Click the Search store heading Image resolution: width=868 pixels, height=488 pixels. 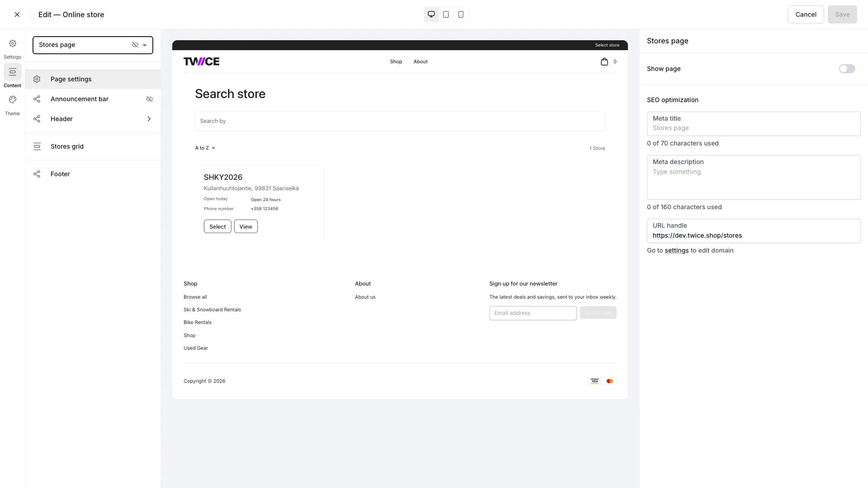pos(230,94)
